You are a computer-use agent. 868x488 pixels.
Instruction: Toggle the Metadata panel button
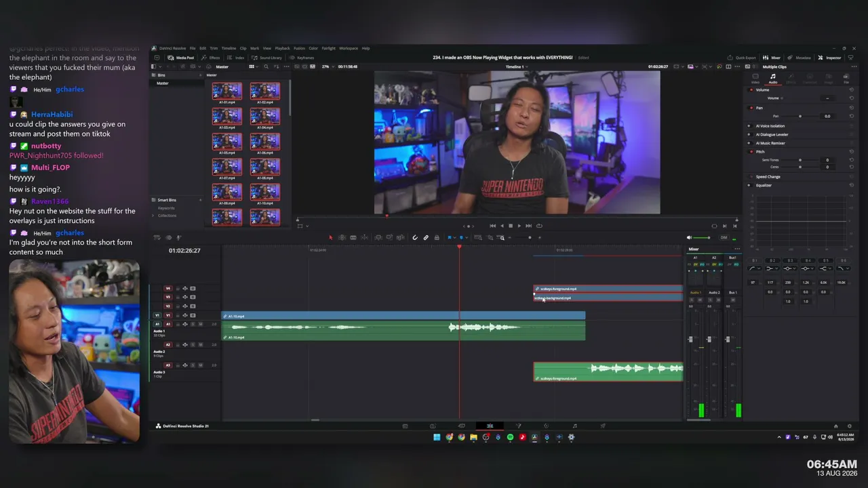point(800,58)
